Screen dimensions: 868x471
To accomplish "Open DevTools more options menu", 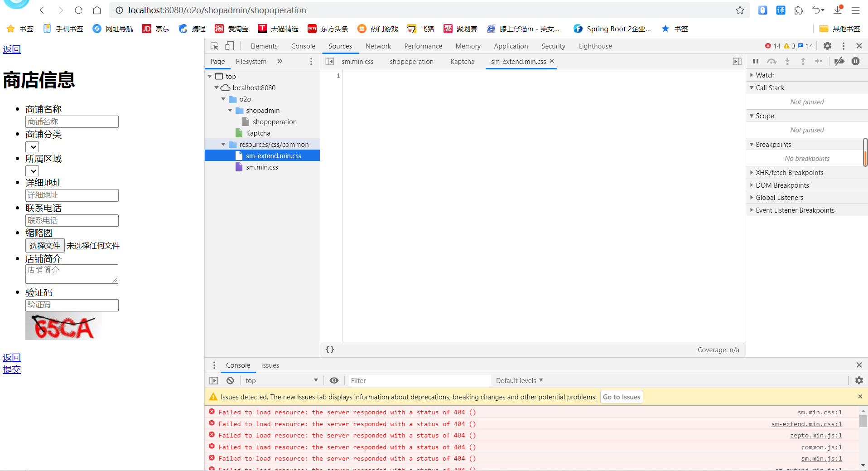I will (843, 46).
